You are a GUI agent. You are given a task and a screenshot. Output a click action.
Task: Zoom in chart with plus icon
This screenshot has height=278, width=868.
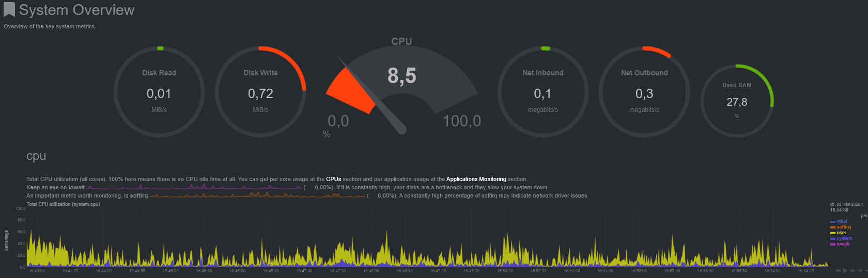(860, 271)
